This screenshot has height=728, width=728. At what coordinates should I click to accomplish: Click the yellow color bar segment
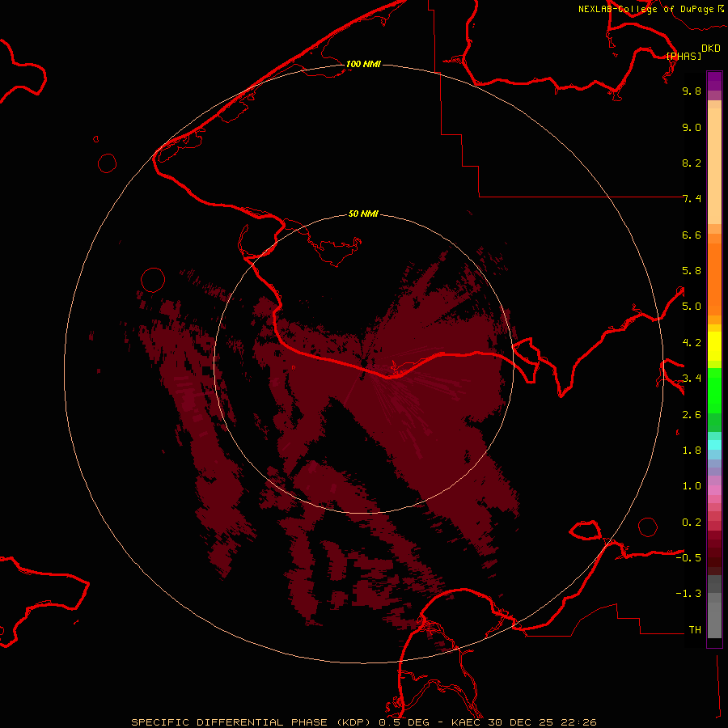714,346
